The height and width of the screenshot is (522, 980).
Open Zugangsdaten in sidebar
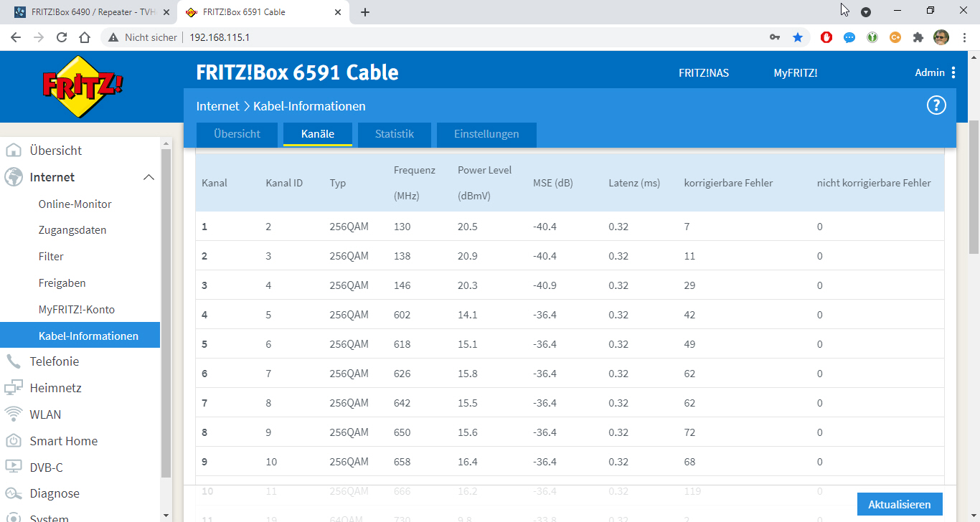(x=72, y=230)
